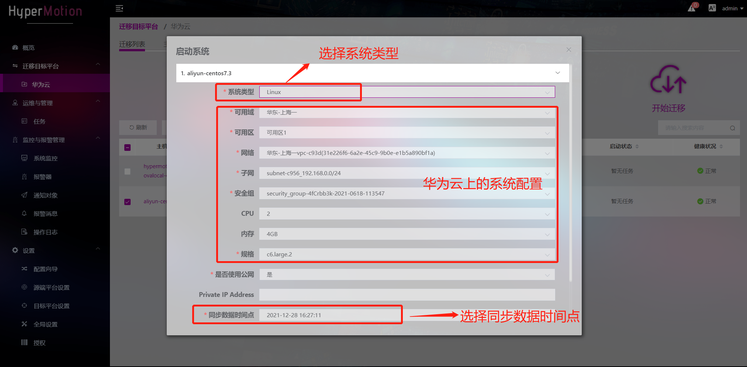Click the 运维与管理 section icon
Screen dimensions: 747x367
coord(15,103)
